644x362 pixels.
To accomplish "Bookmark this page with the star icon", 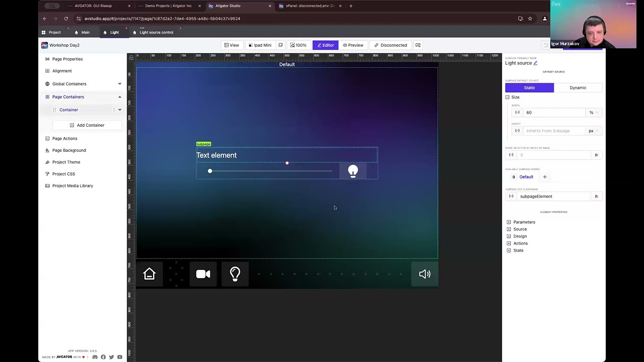I will 530,19.
